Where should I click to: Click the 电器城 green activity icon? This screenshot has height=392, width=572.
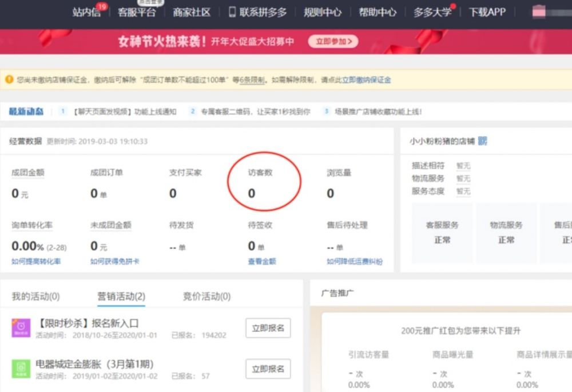click(21, 369)
